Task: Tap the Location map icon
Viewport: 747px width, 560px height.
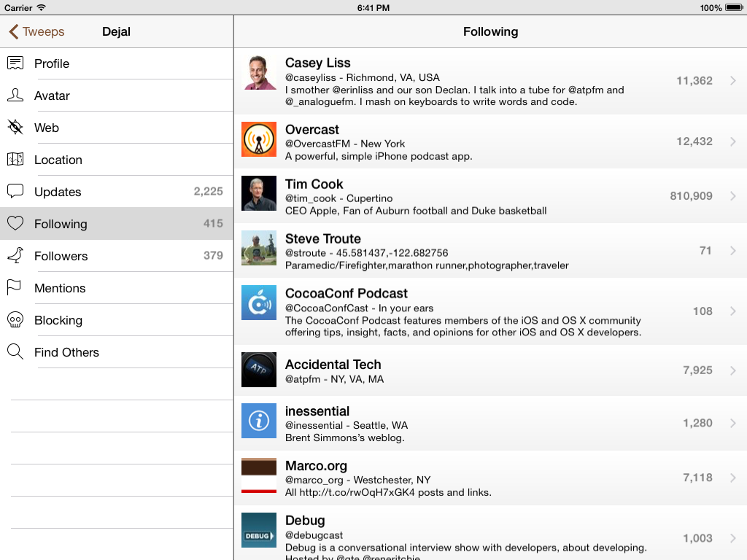Action: [x=15, y=159]
